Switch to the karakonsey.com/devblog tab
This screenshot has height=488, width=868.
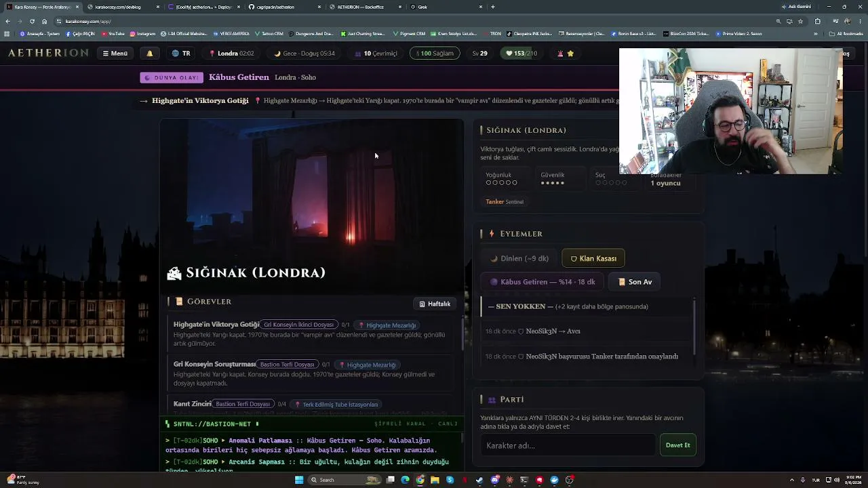(x=122, y=7)
